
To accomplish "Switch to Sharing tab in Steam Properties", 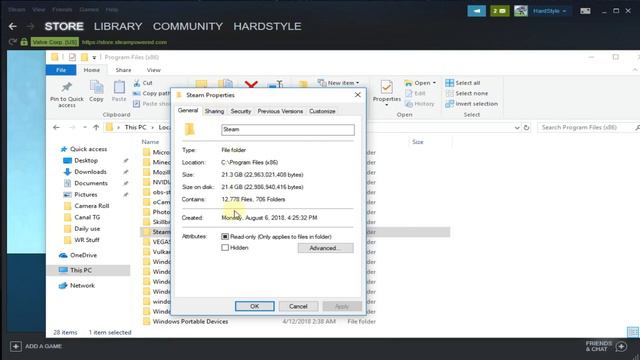I will click(x=214, y=111).
